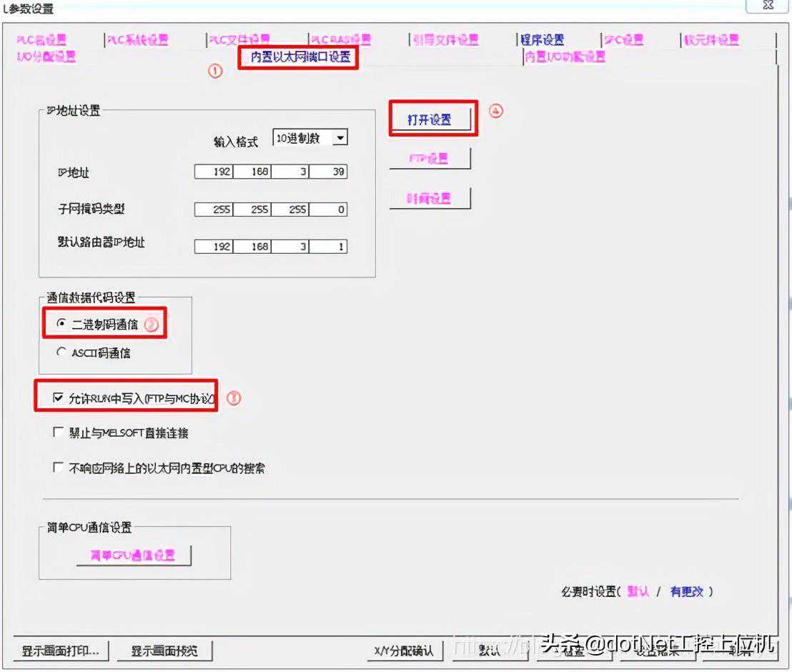Click the 打开设置 button
Image resolution: width=792 pixels, height=672 pixels.
(x=430, y=120)
